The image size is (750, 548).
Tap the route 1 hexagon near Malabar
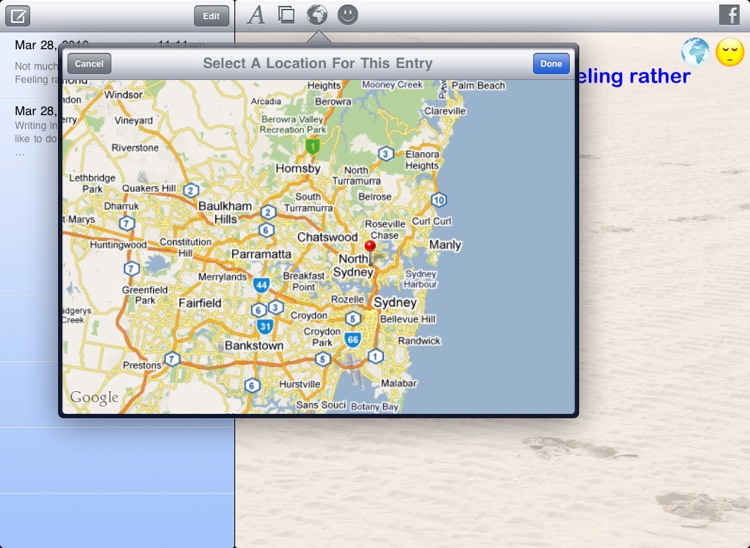[x=375, y=356]
